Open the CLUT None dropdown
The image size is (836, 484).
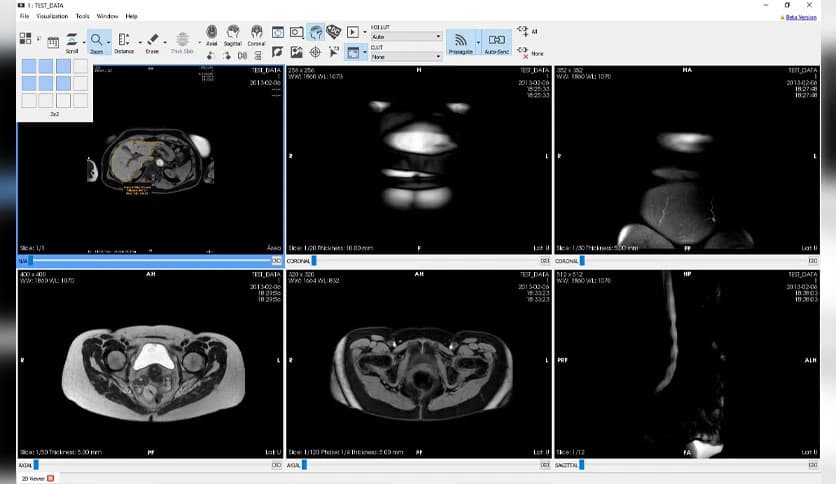pyautogui.click(x=406, y=57)
